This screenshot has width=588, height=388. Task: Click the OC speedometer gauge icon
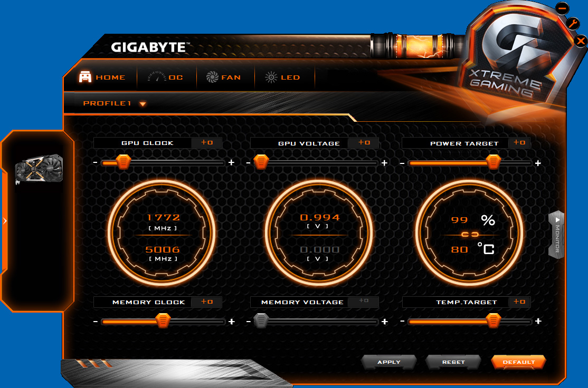tap(157, 76)
